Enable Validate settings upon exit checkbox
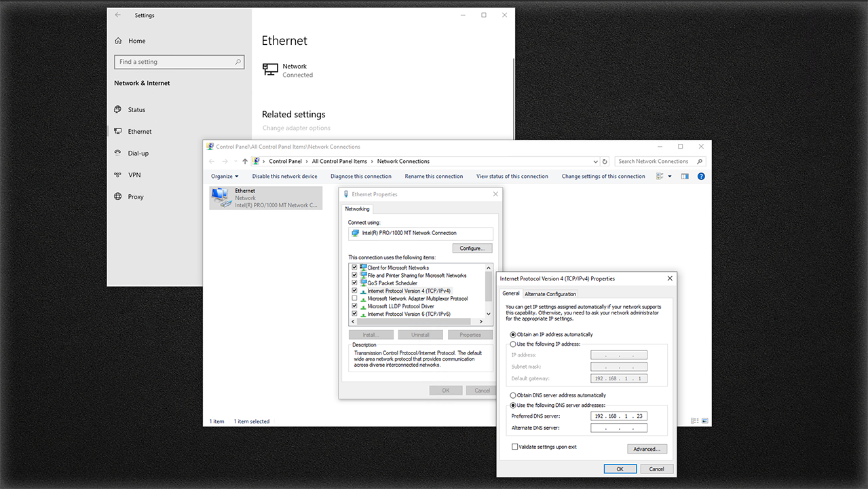The width and height of the screenshot is (868, 489). [514, 447]
